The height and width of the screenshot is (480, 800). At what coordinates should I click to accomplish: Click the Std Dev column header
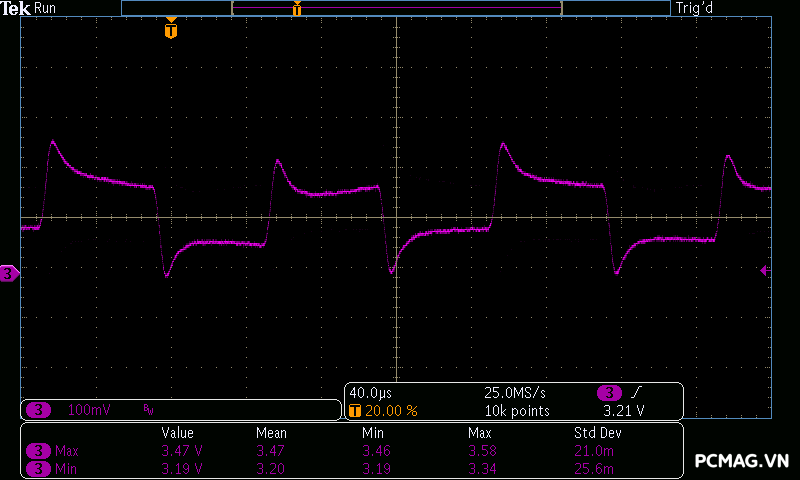(x=595, y=433)
